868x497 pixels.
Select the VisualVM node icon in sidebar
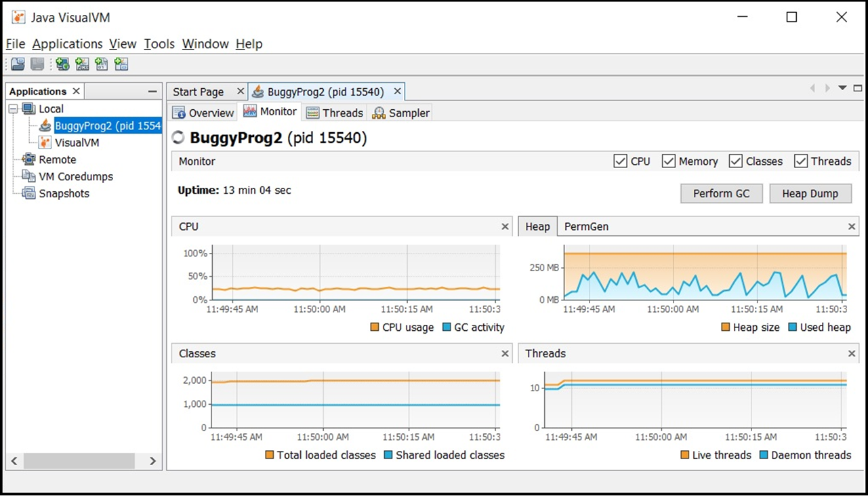[x=46, y=142]
